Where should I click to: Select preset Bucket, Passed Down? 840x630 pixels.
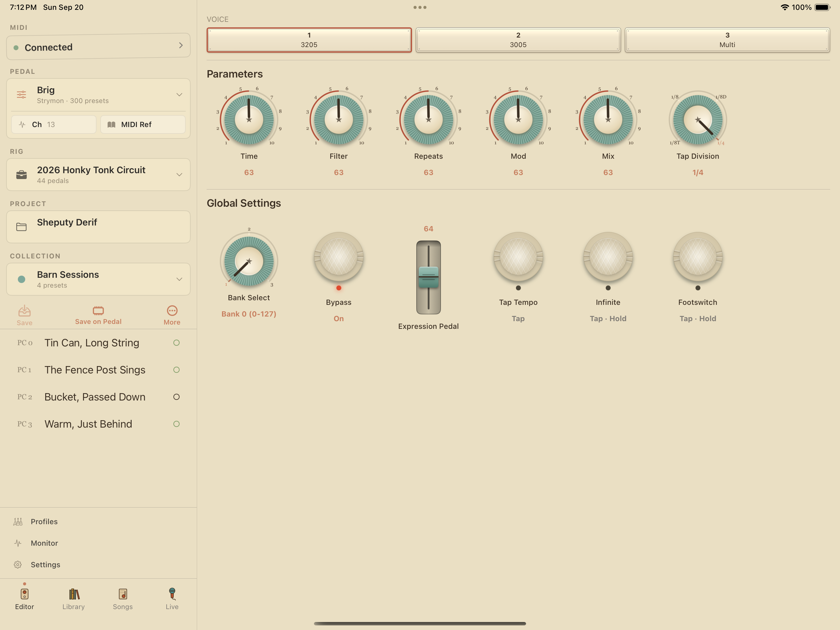click(x=98, y=397)
